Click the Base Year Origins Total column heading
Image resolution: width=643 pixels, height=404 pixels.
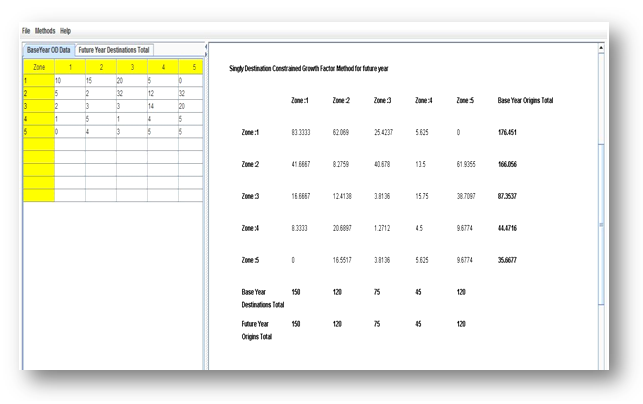click(525, 100)
